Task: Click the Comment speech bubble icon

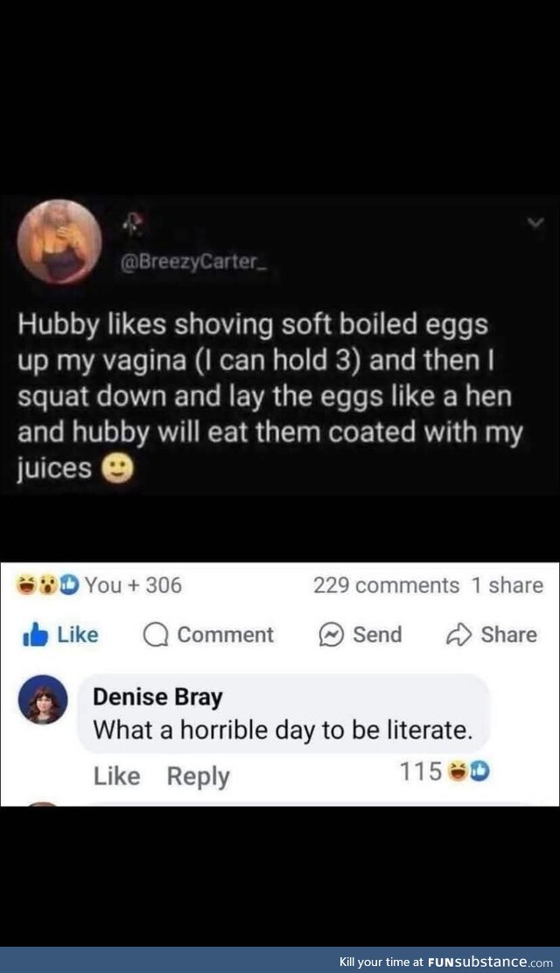Action: pyautogui.click(x=156, y=635)
